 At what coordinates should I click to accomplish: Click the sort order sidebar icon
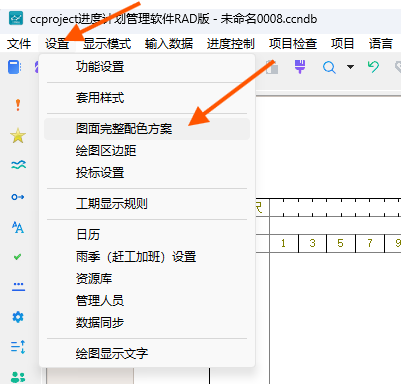click(18, 347)
